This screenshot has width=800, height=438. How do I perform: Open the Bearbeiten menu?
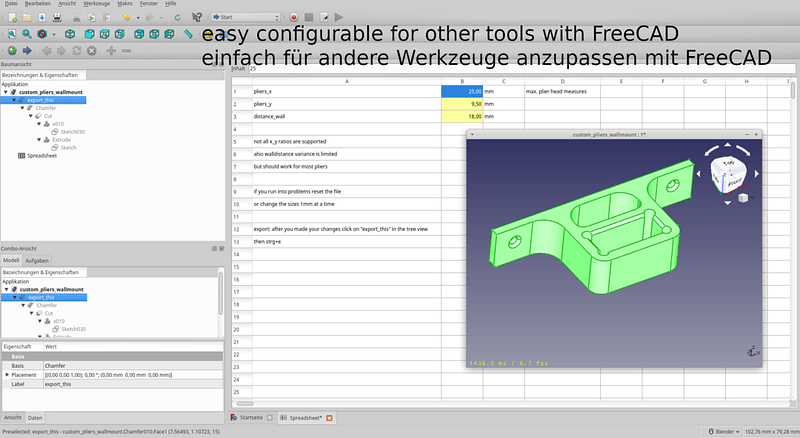pyautogui.click(x=38, y=4)
